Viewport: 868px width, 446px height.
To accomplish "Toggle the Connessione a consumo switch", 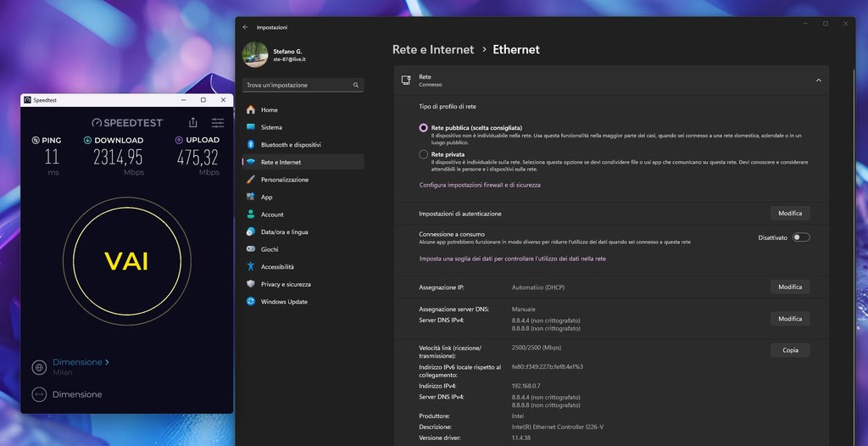I will 801,237.
